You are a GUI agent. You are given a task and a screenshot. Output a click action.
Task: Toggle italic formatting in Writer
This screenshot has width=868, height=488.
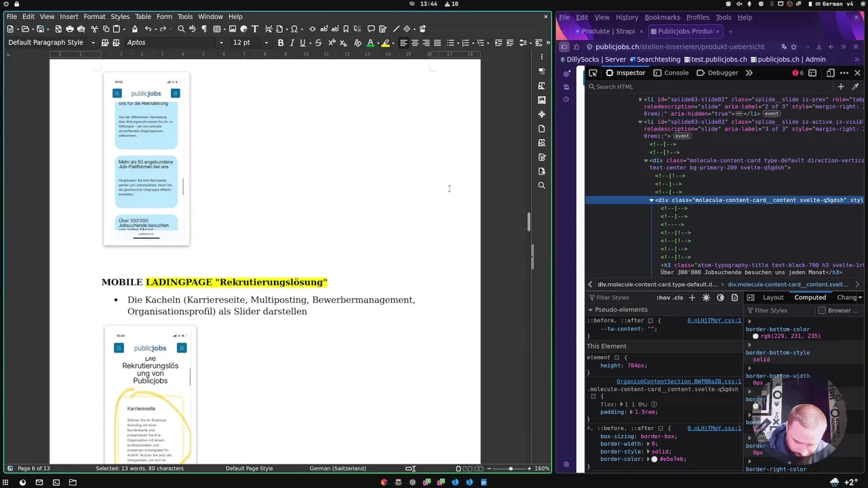point(292,43)
